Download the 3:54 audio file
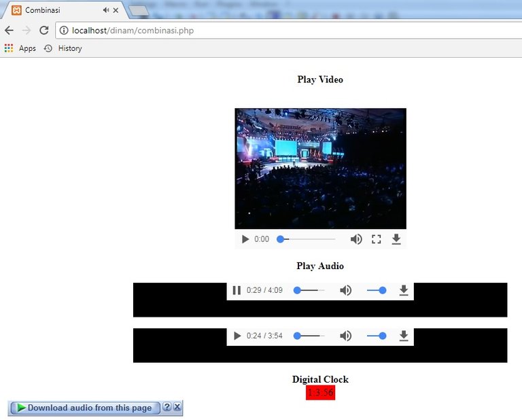 pyautogui.click(x=404, y=336)
